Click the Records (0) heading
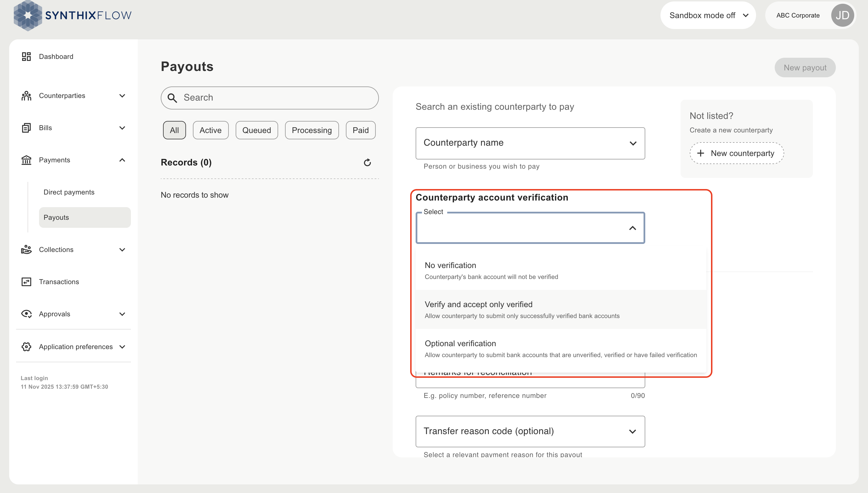868x493 pixels. [x=186, y=163]
